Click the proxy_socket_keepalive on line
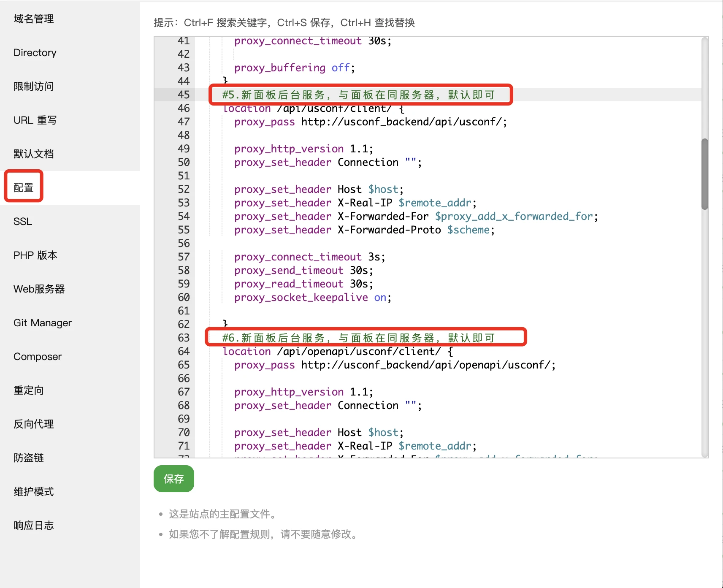 (x=313, y=297)
